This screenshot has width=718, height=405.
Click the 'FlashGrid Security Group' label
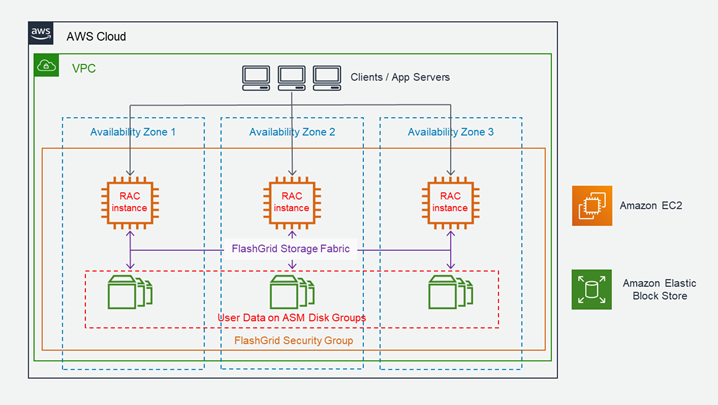pyautogui.click(x=294, y=340)
